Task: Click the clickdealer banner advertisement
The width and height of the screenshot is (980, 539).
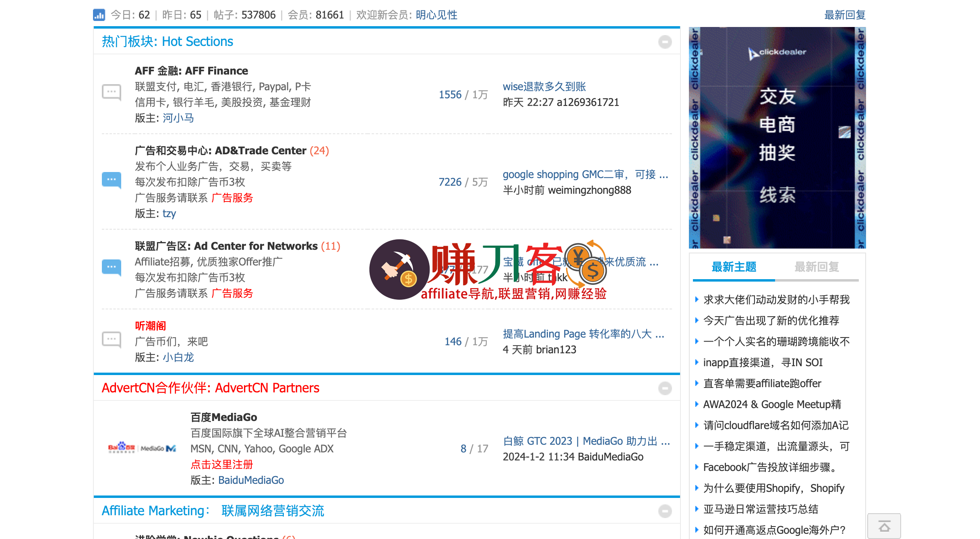Action: tap(777, 138)
